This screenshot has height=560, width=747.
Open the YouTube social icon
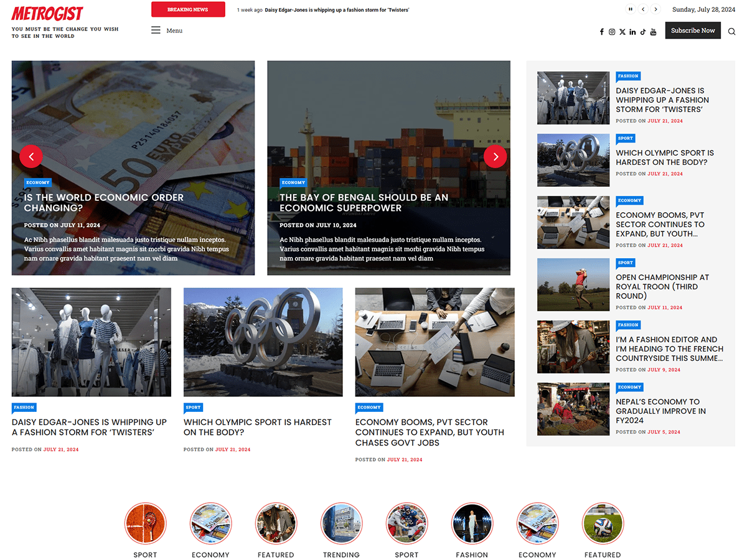coord(654,31)
